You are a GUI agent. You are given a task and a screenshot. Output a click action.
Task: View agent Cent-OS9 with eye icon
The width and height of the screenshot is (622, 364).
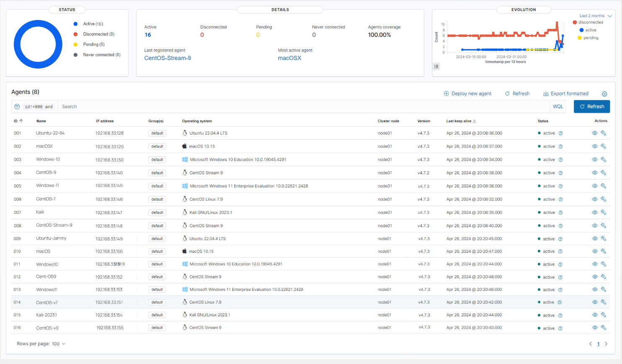pyautogui.click(x=594, y=277)
